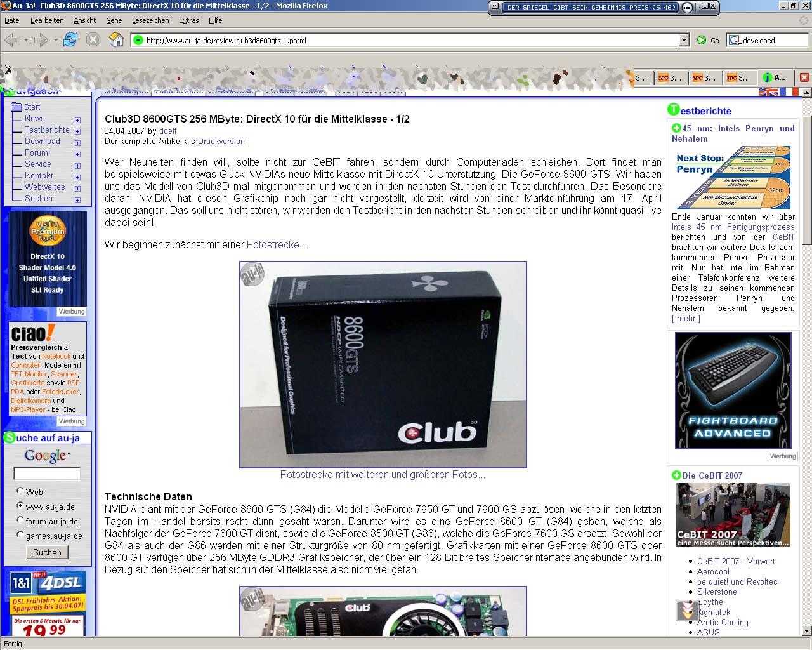Expand the Forum navigation section
Screen dimensions: 812x650
click(77, 154)
